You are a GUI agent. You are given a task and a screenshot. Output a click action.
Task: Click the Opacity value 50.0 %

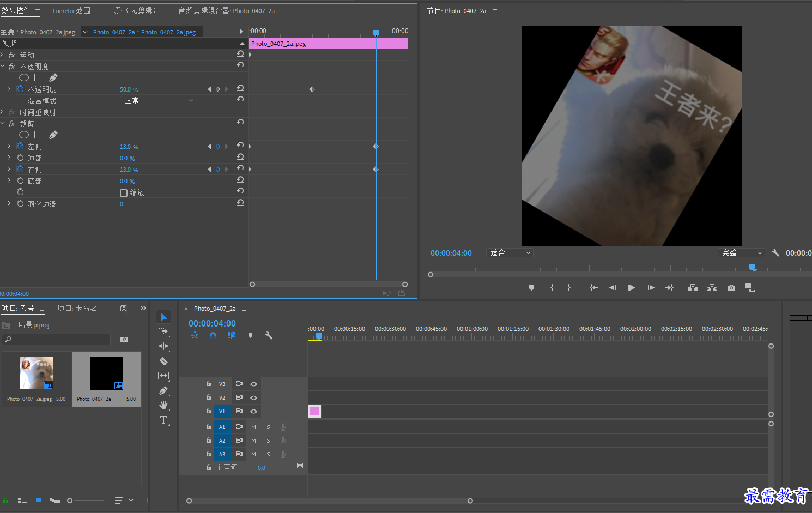129,89
